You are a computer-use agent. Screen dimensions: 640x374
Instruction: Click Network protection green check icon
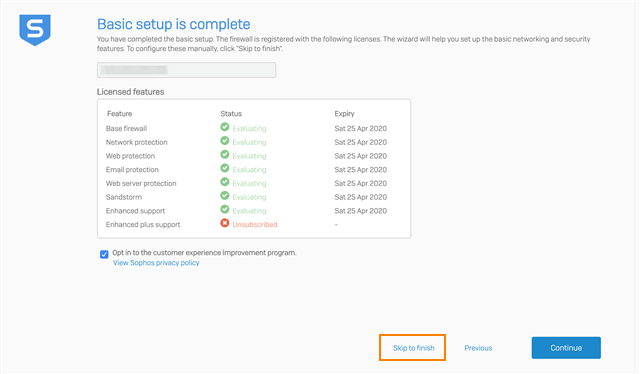tap(224, 141)
